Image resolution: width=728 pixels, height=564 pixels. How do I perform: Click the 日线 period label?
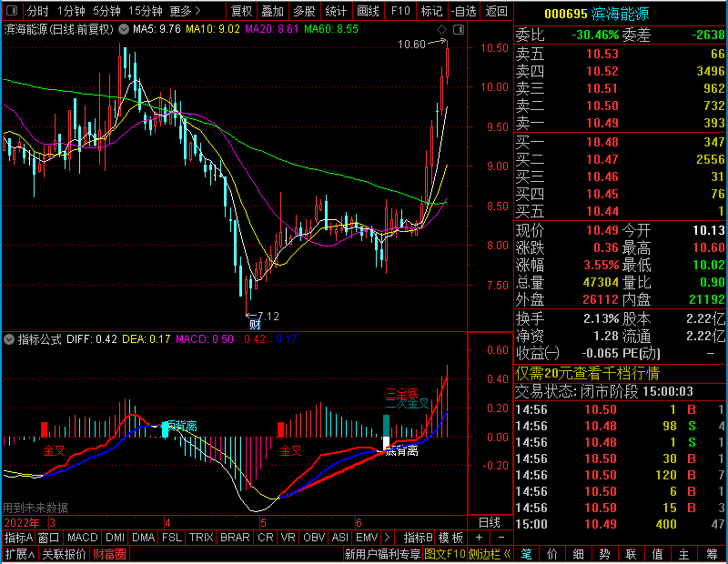point(490,523)
